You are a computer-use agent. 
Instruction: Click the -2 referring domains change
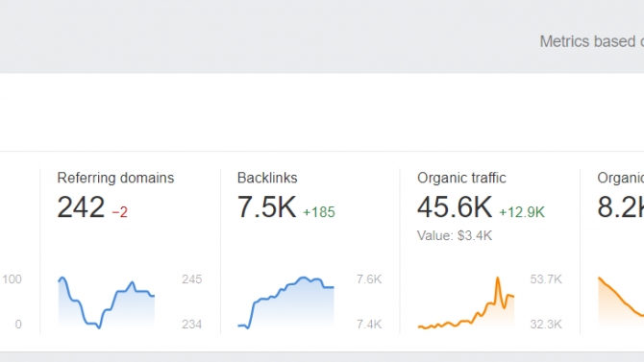[x=119, y=212]
